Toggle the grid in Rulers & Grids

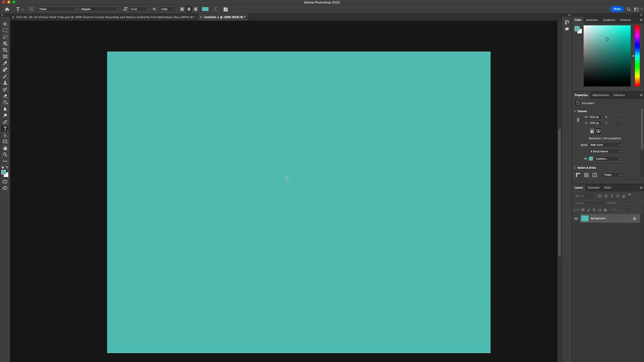tap(586, 175)
